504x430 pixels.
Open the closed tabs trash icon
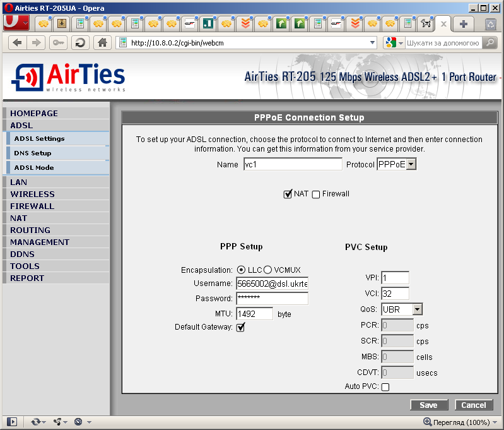click(x=490, y=24)
